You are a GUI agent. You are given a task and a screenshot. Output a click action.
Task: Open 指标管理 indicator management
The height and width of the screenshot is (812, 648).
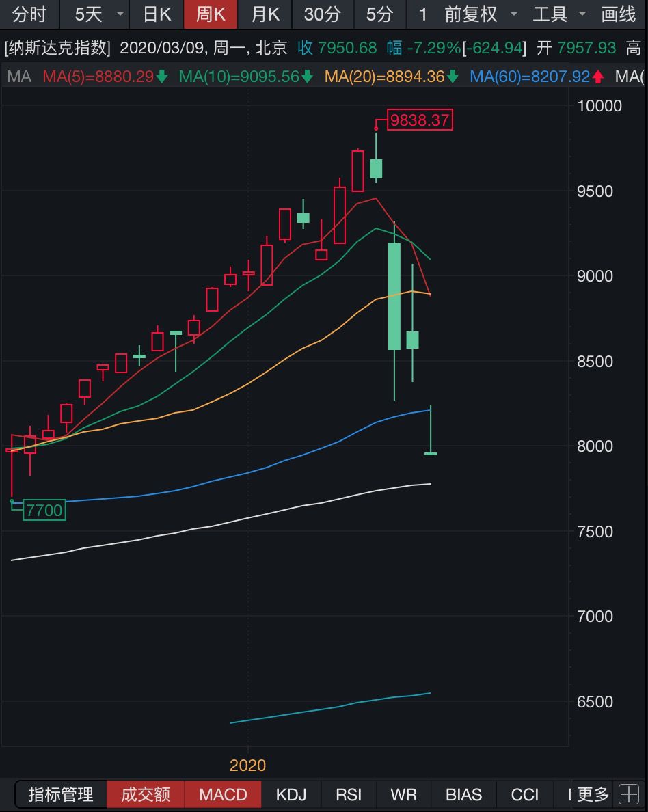click(x=61, y=795)
